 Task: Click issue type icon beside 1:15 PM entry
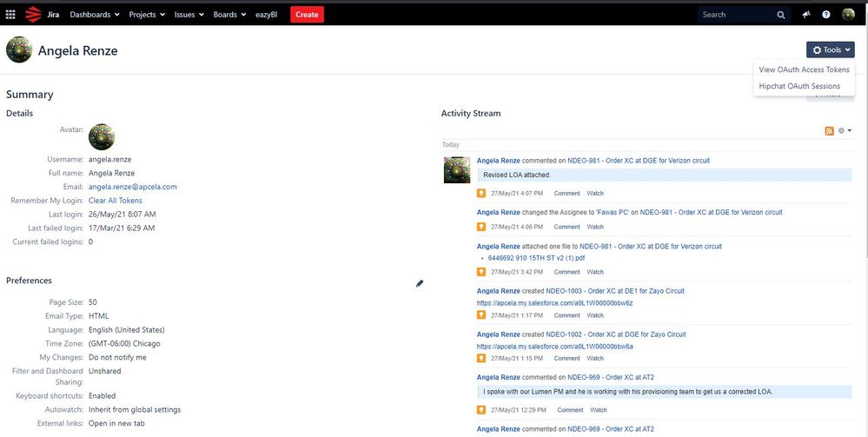(x=481, y=358)
